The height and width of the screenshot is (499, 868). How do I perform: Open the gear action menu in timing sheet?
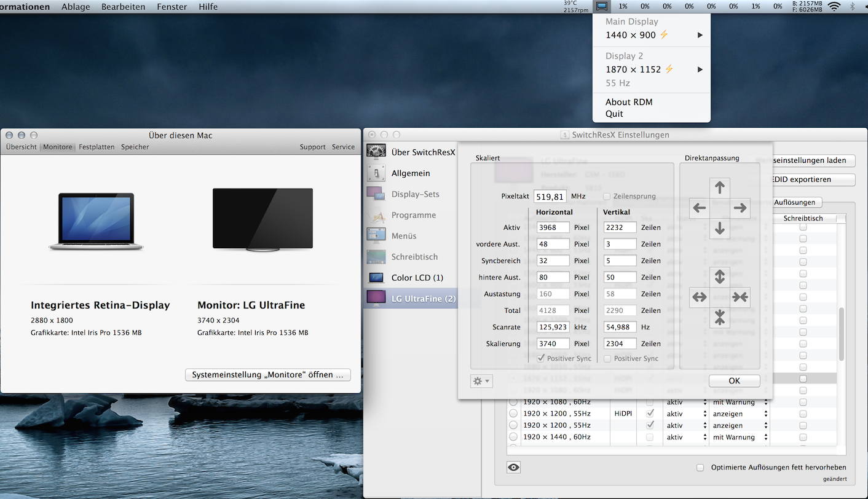tap(481, 381)
